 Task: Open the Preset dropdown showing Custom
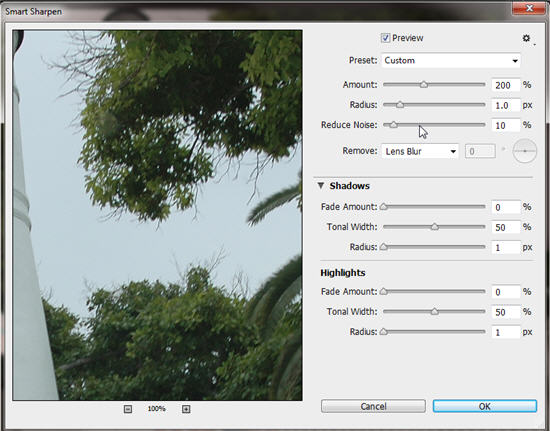[x=451, y=60]
